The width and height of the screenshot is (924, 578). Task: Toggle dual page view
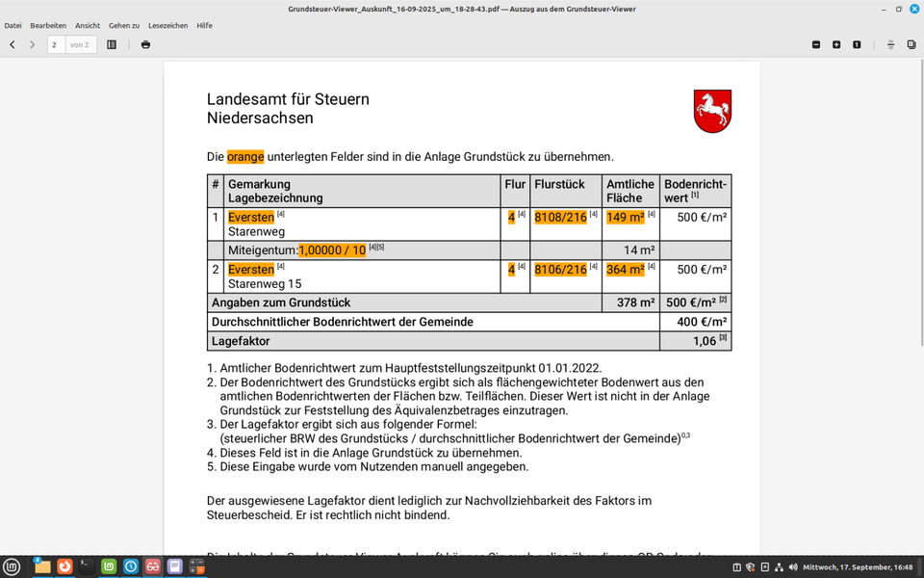coord(911,44)
